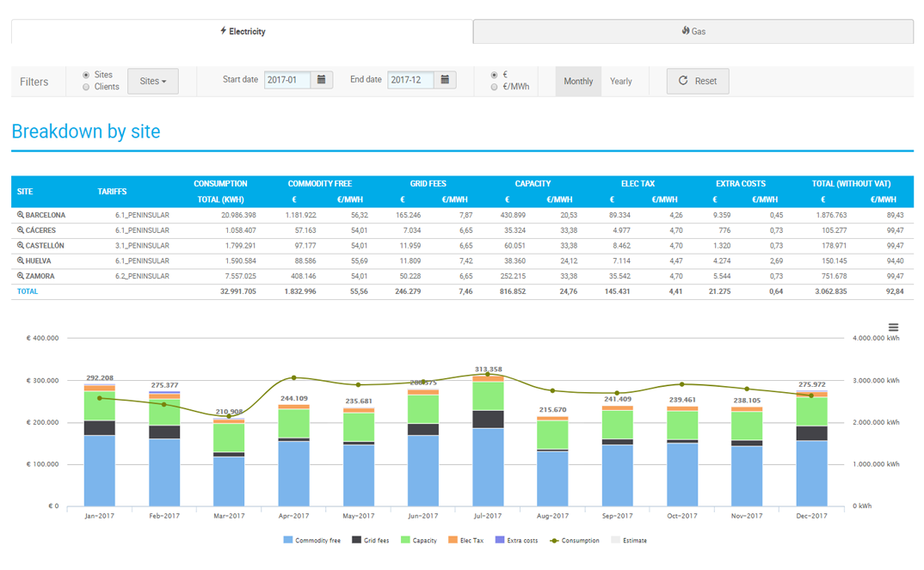Click the magnifier icon beside BARCELONA
This screenshot has width=924, height=570.
[21, 215]
